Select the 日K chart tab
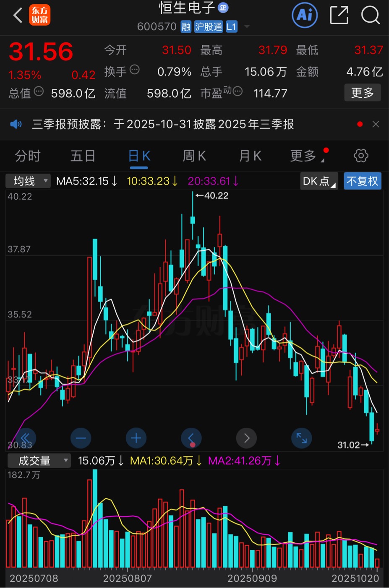The width and height of the screenshot is (389, 588). [x=139, y=156]
